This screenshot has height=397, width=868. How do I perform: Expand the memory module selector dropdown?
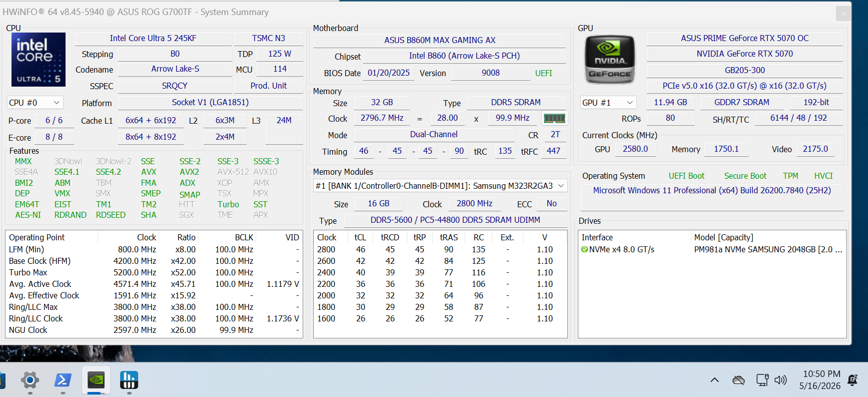[440, 186]
